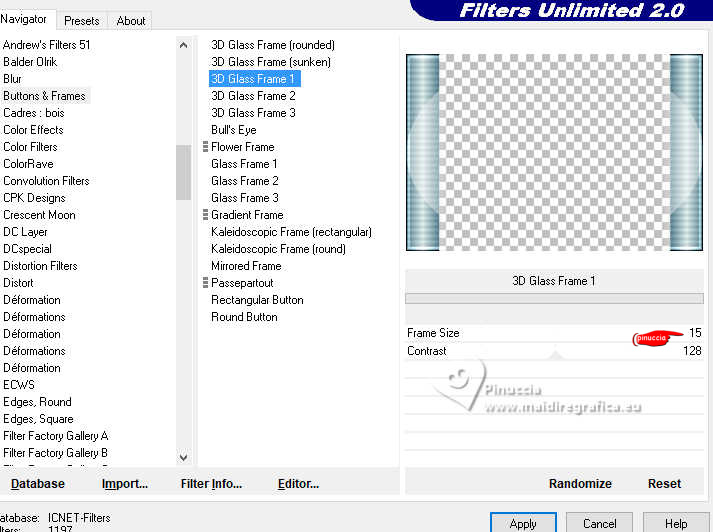
Task: Randomize the filter settings
Action: [x=580, y=484]
